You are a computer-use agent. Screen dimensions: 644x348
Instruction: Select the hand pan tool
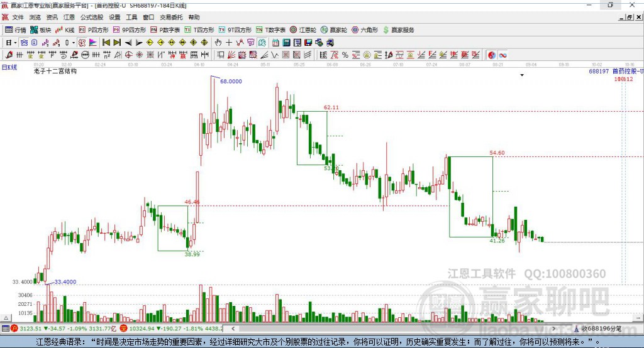(x=218, y=43)
